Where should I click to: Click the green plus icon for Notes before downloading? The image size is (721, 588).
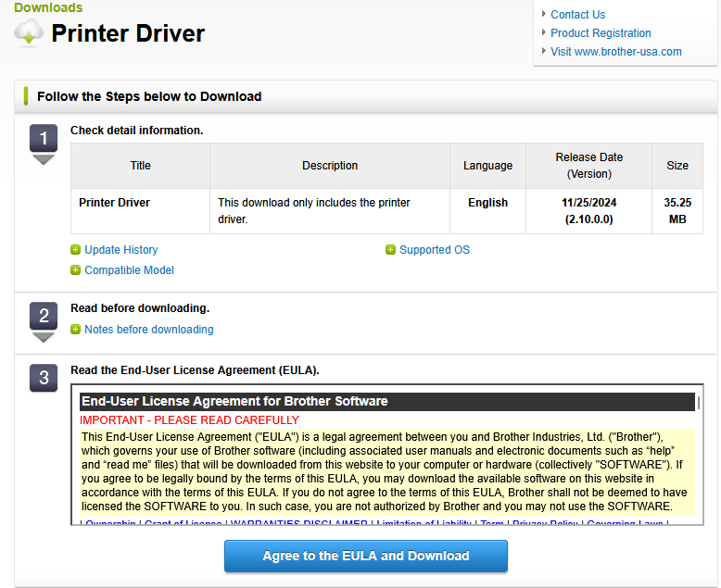[75, 330]
